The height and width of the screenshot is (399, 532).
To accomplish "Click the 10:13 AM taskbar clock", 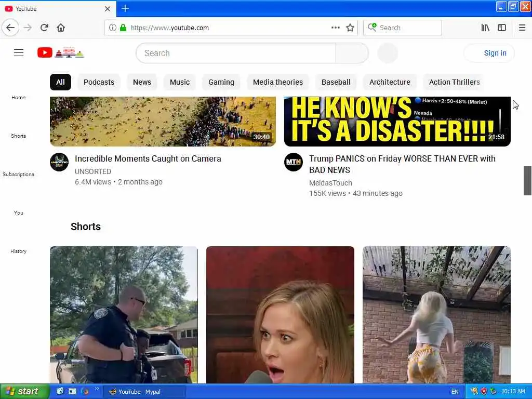I will click(513, 392).
